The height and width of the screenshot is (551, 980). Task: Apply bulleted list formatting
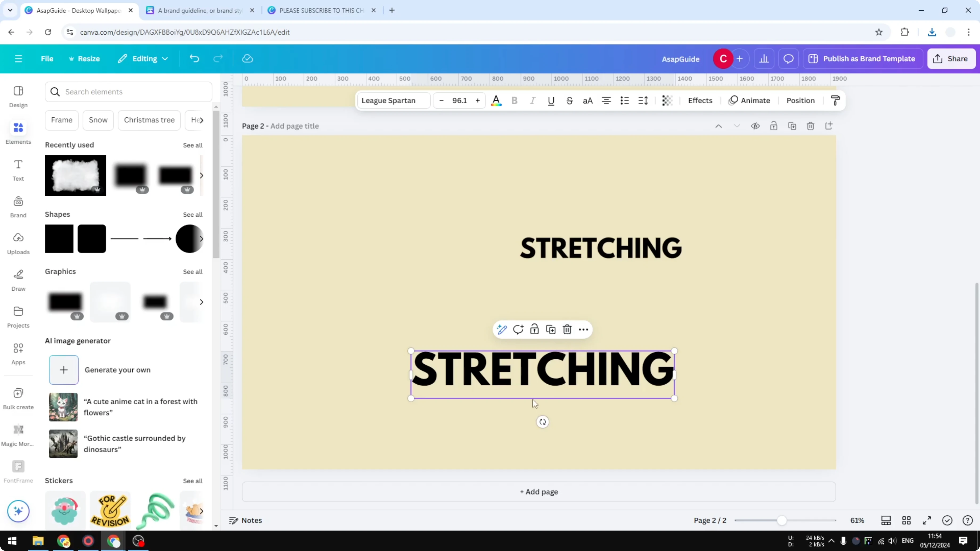pos(624,100)
